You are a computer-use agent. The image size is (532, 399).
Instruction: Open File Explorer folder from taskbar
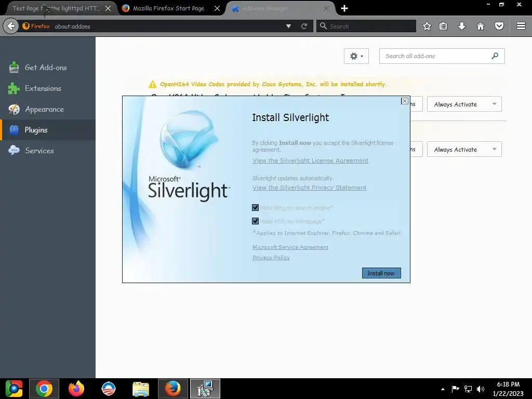pos(141,389)
